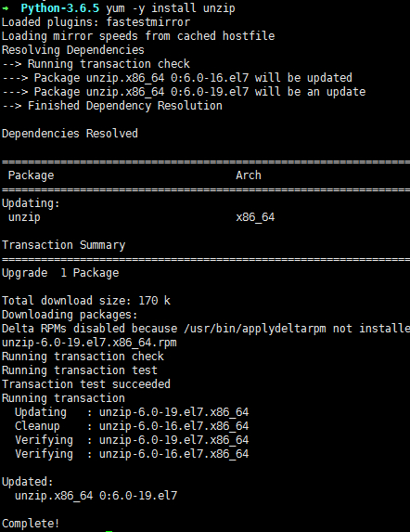
Task: Click the 'Resolving Dependencies' line
Action: (x=73, y=50)
